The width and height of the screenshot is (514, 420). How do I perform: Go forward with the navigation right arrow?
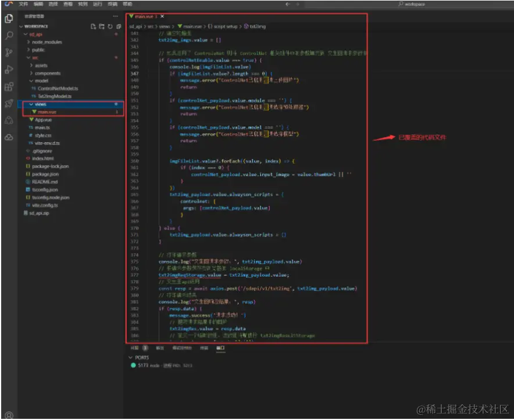coord(298,4)
